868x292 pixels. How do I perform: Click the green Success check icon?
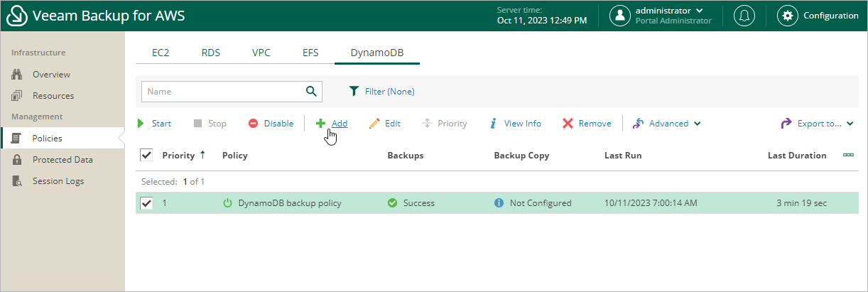(x=392, y=203)
